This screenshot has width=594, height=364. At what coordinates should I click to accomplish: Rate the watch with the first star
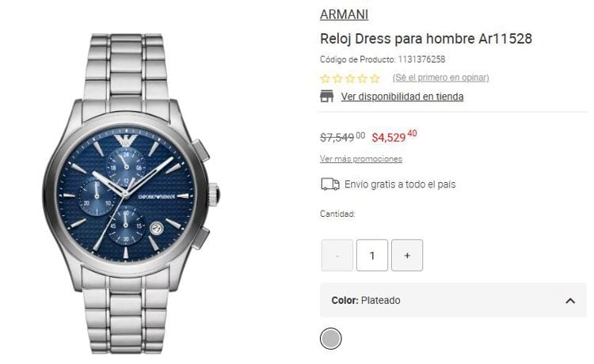(x=325, y=78)
